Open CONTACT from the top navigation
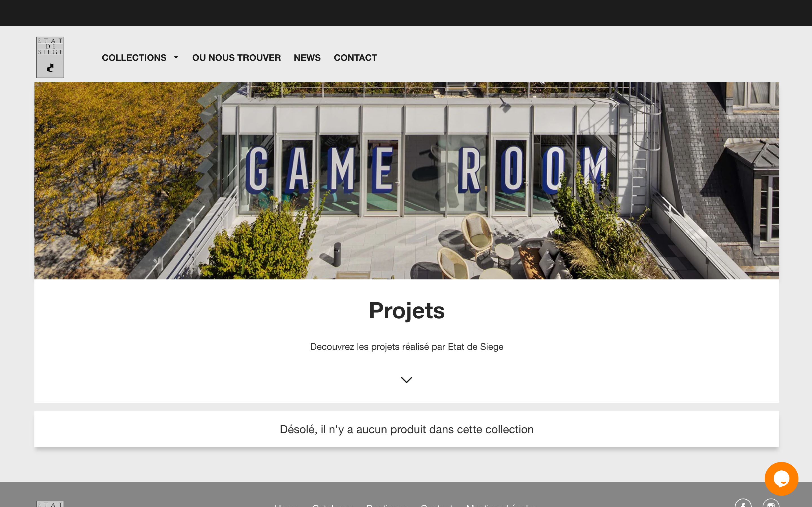 [x=355, y=58]
